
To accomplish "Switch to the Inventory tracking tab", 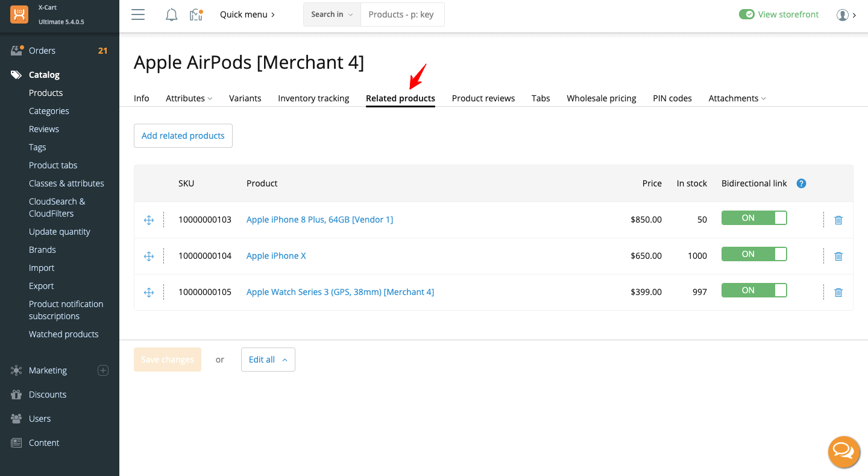I will 313,98.
